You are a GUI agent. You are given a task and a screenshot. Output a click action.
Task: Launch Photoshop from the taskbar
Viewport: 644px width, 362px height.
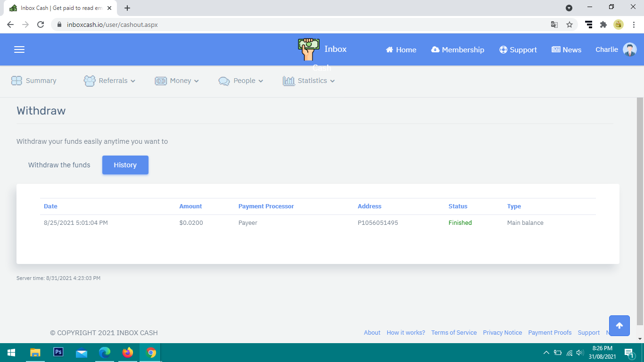point(58,352)
